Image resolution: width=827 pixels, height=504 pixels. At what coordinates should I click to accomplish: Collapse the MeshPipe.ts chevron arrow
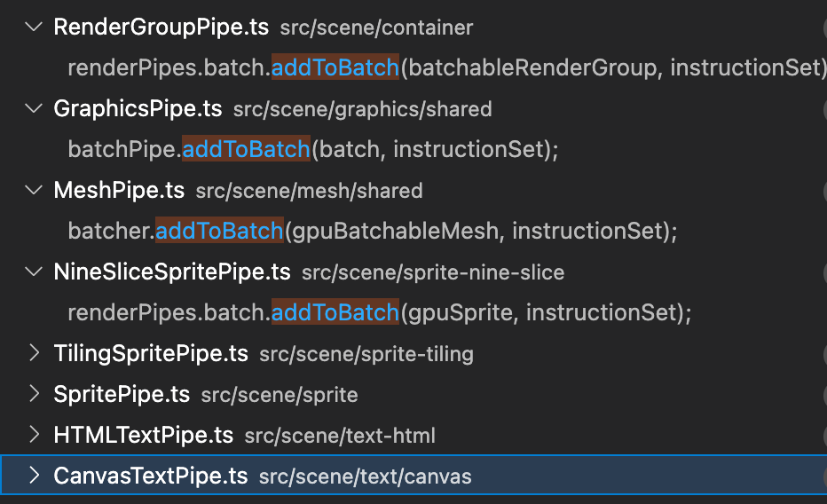tap(34, 190)
